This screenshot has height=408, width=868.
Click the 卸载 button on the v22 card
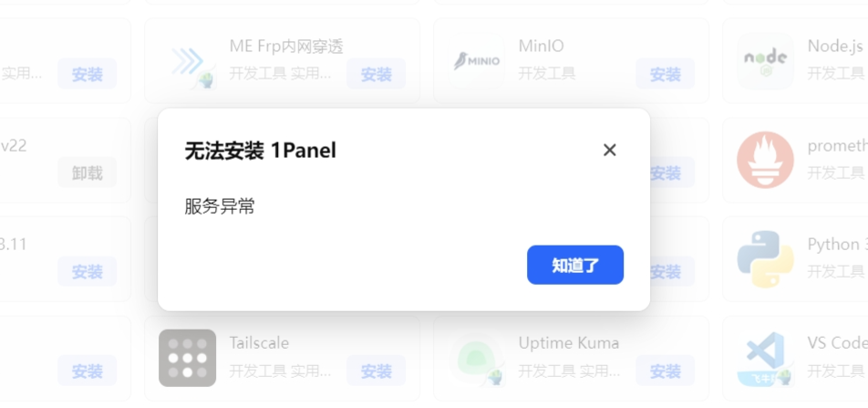[87, 173]
